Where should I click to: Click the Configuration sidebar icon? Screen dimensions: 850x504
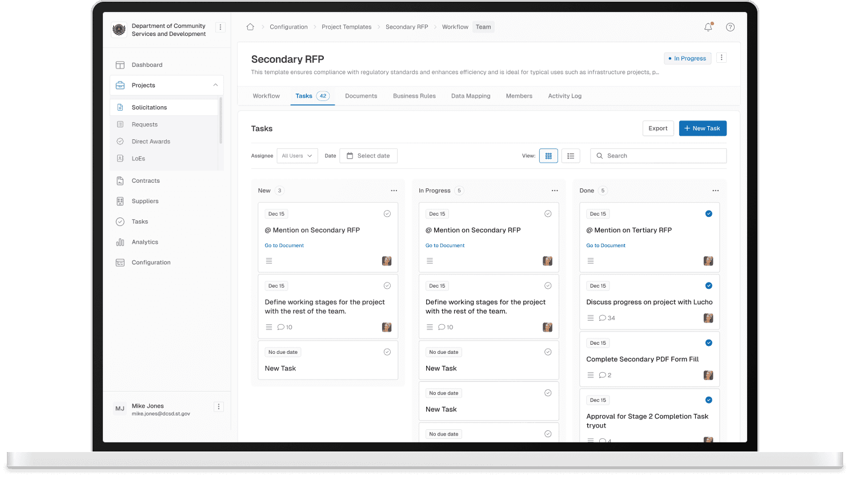pyautogui.click(x=120, y=263)
